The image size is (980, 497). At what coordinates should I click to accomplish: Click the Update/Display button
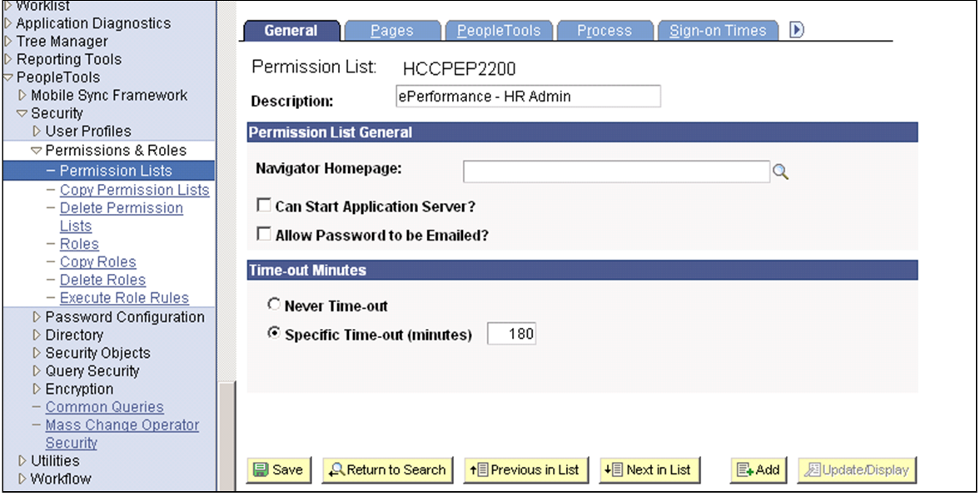pyautogui.click(x=856, y=470)
